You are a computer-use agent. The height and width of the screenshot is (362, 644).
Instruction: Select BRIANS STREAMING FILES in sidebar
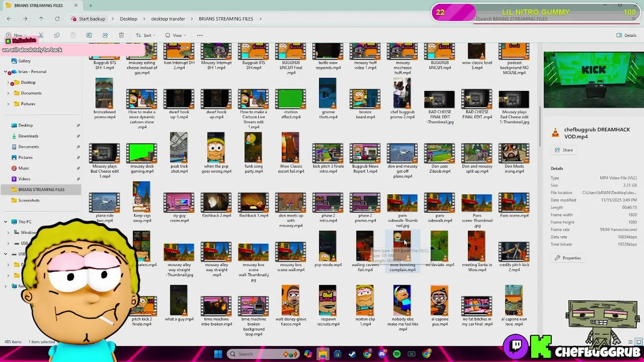[41, 190]
